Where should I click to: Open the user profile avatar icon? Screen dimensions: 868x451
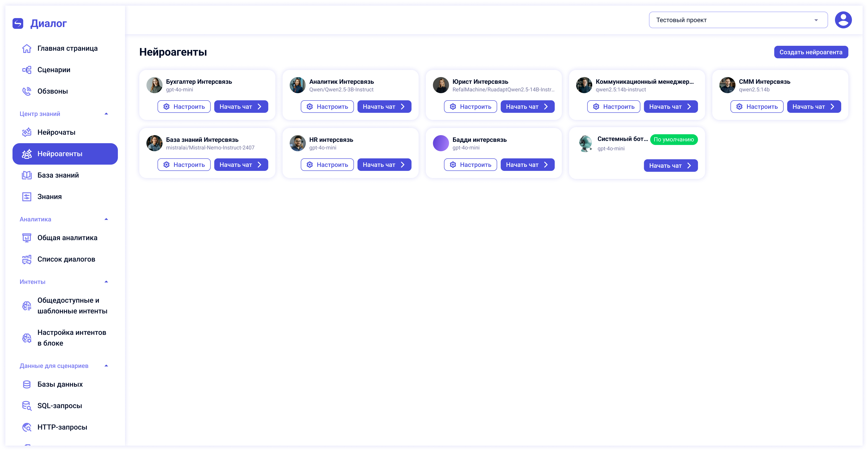(x=843, y=20)
